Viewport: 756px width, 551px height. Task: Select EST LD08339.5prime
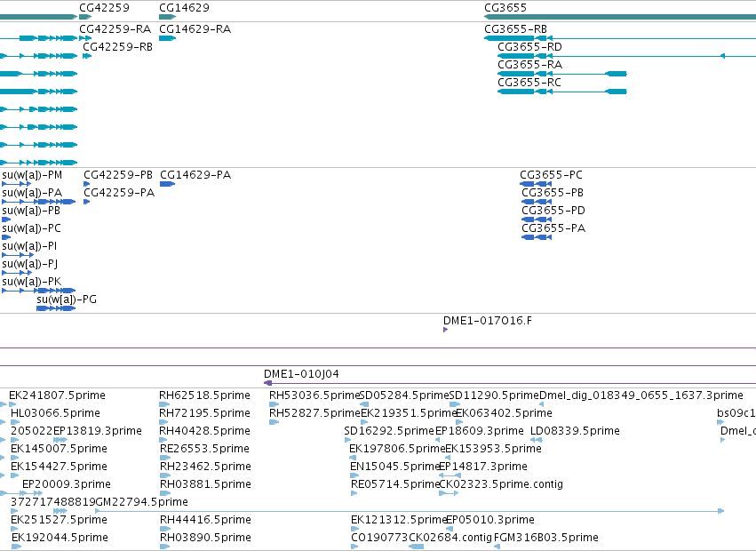coord(575,431)
